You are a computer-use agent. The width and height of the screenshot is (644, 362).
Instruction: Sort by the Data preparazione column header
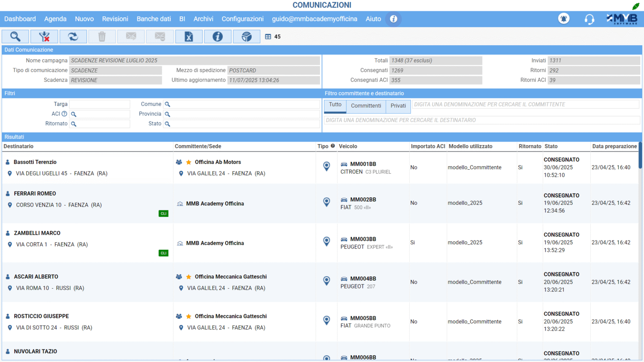pyautogui.click(x=614, y=146)
